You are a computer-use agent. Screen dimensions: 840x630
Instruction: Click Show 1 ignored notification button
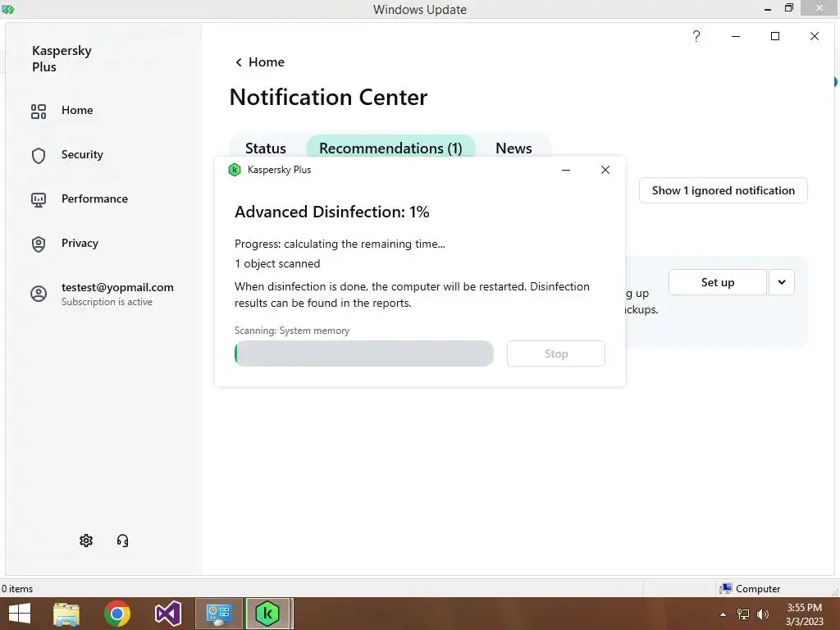click(724, 190)
